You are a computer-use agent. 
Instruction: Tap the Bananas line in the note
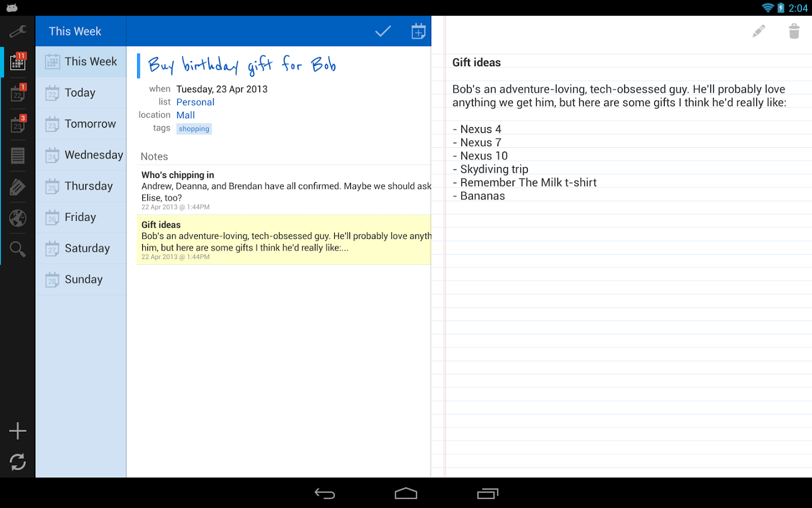pos(479,196)
